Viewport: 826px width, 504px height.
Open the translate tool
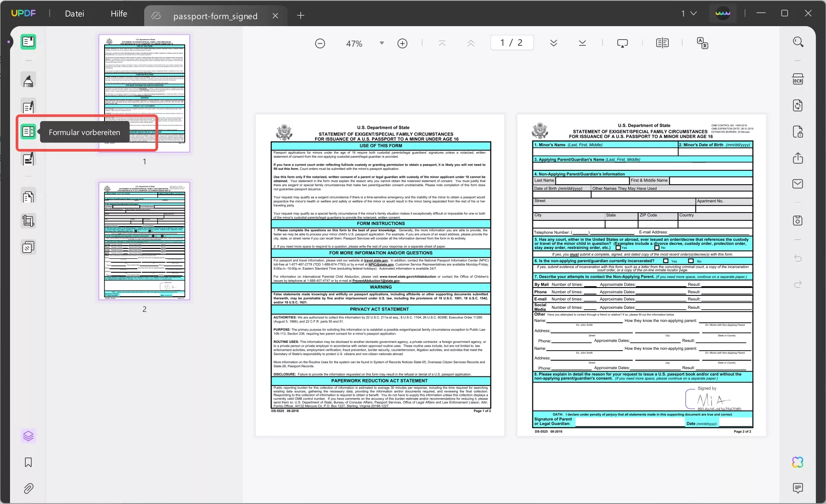[x=702, y=43]
